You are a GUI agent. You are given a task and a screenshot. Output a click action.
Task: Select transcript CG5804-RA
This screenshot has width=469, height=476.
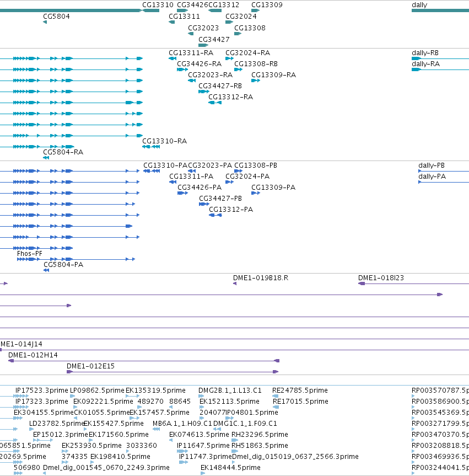63,152
